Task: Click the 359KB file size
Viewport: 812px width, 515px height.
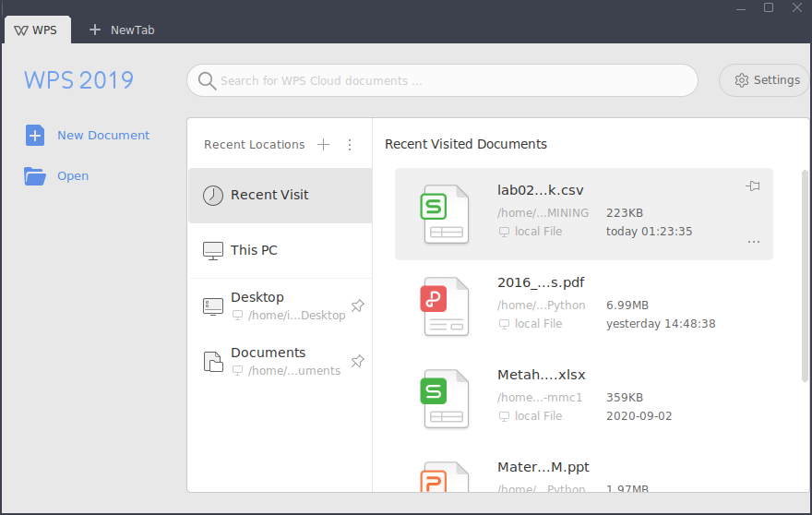Action: pyautogui.click(x=625, y=398)
